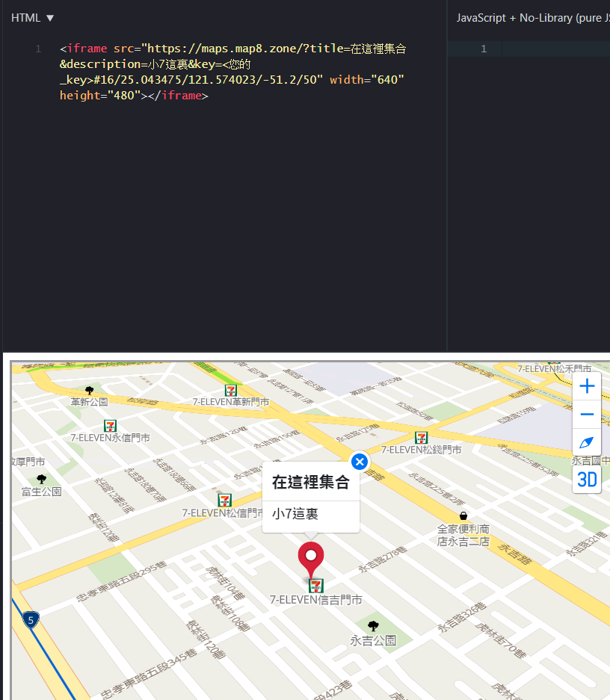Click the 富生公園 tree icon
The width and height of the screenshot is (610, 700).
[x=41, y=479]
